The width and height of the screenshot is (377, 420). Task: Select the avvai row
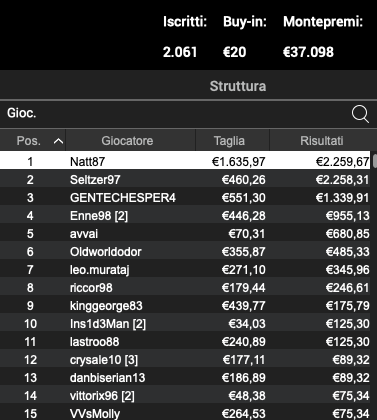click(185, 234)
